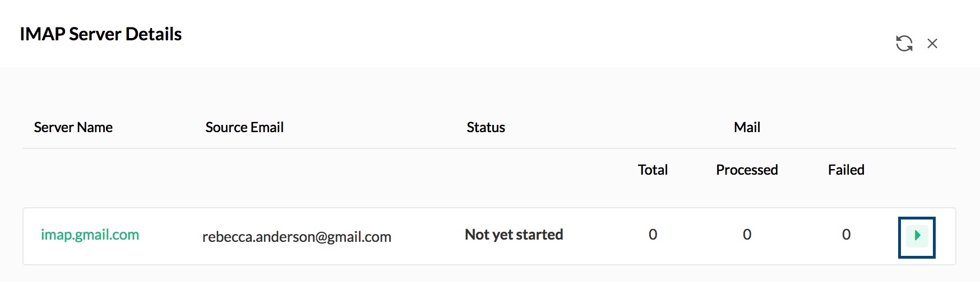This screenshot has height=285, width=980.
Task: Click the Total mail count value
Action: pyautogui.click(x=653, y=235)
